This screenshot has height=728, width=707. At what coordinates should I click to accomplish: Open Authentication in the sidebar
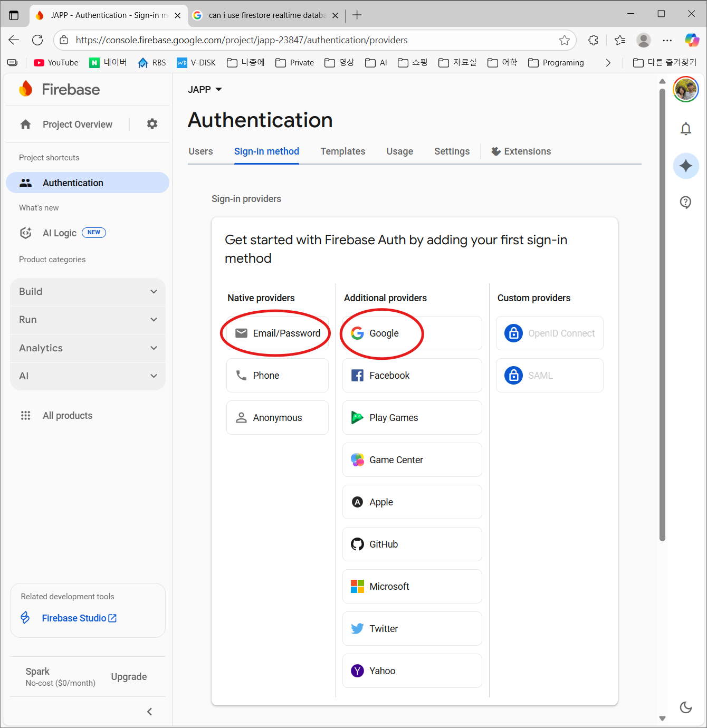pos(88,183)
